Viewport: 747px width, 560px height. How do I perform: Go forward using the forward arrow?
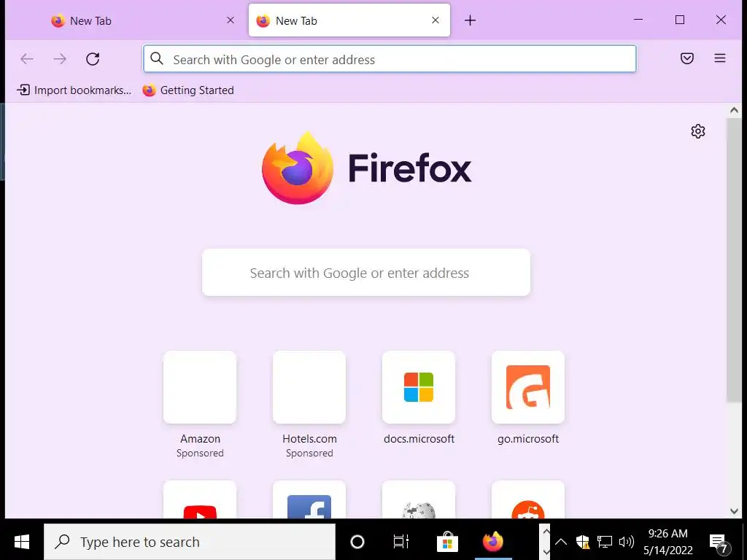pos(60,59)
